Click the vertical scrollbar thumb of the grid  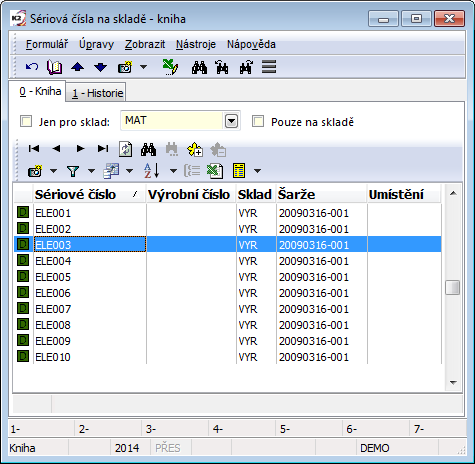(453, 287)
